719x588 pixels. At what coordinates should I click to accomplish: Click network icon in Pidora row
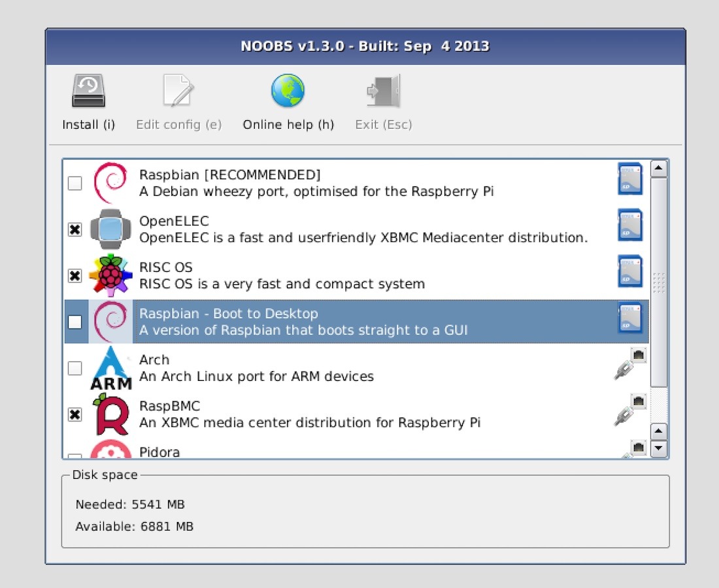pyautogui.click(x=633, y=449)
